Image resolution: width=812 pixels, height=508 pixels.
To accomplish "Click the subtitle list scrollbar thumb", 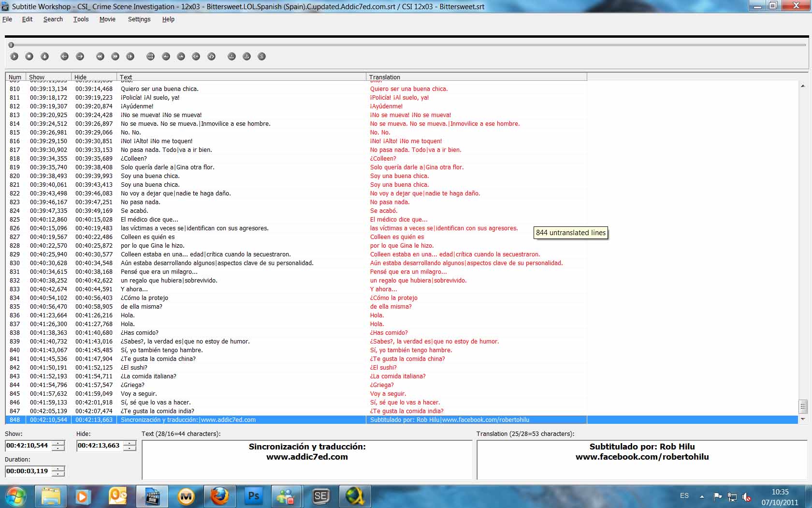I will [x=803, y=406].
